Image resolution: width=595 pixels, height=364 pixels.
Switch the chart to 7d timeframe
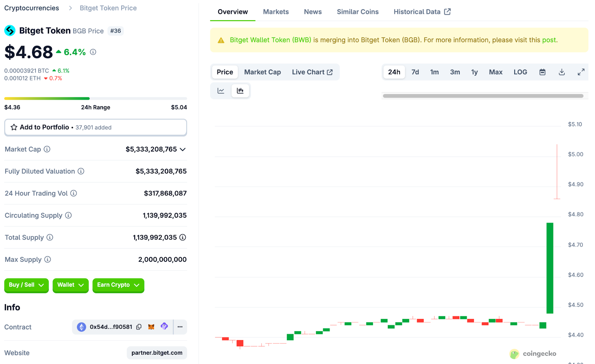(x=415, y=72)
